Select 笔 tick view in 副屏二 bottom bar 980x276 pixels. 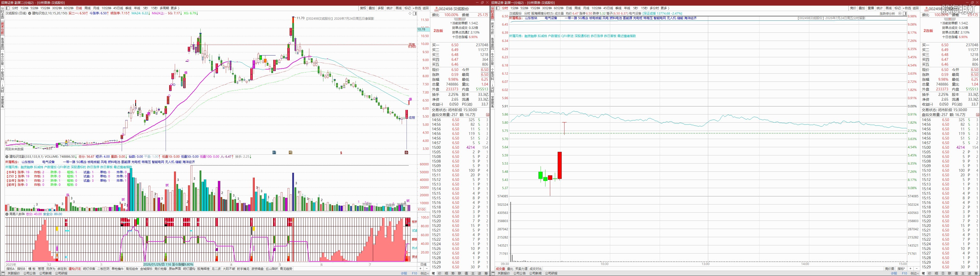(x=433, y=273)
